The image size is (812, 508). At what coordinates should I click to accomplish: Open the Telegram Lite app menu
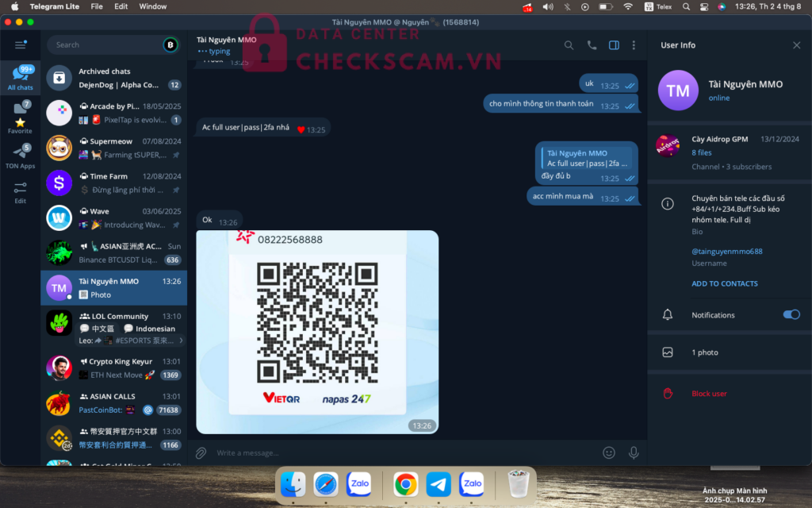(55, 6)
